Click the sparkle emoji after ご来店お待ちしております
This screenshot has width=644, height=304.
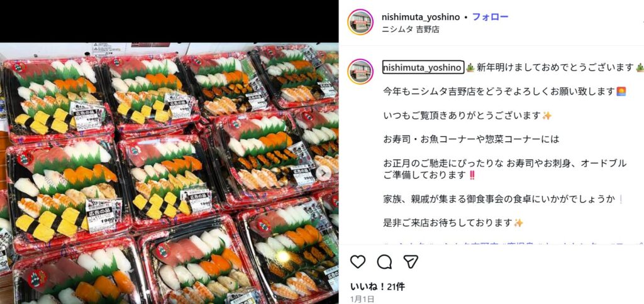click(x=519, y=223)
